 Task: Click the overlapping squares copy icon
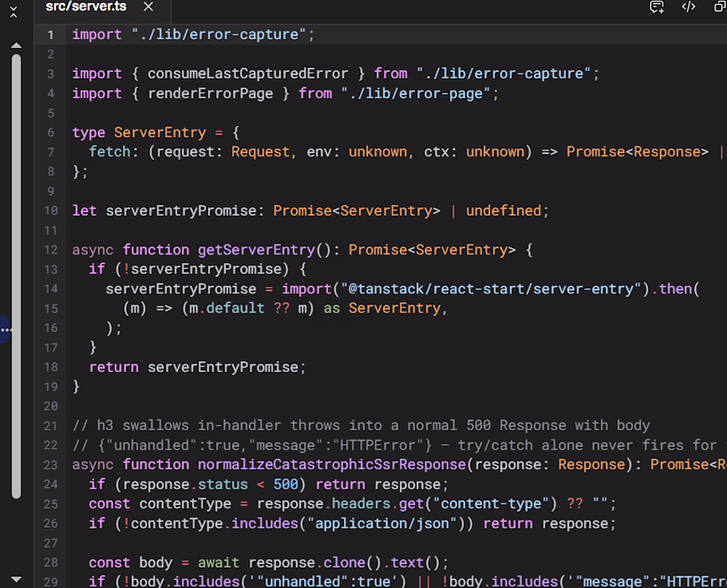pos(720,7)
